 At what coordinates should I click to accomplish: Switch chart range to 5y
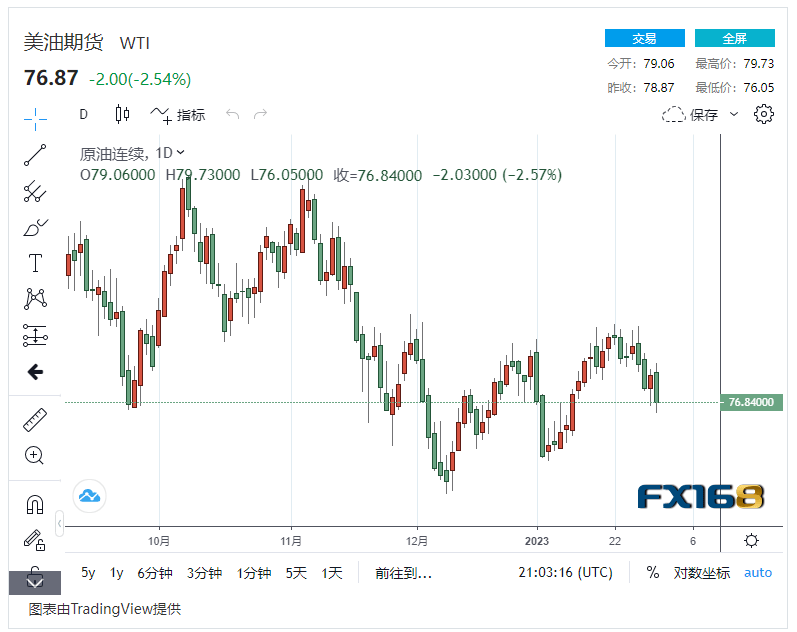(88, 573)
